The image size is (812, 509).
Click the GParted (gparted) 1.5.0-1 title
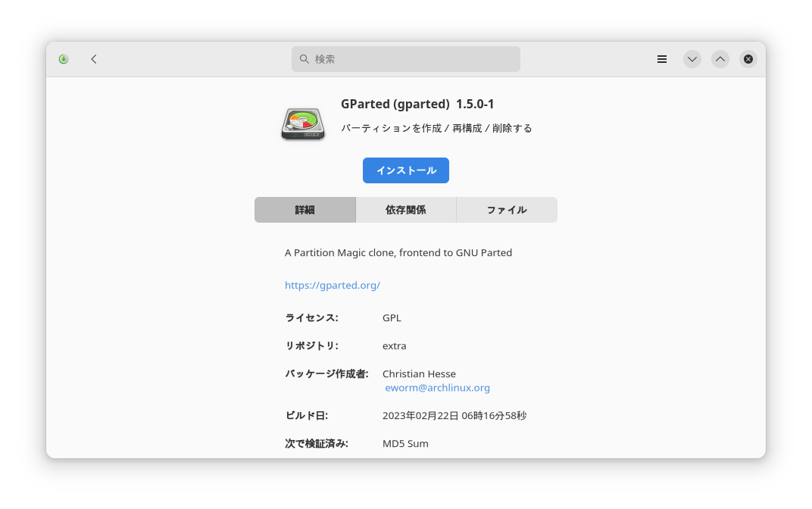click(x=417, y=104)
